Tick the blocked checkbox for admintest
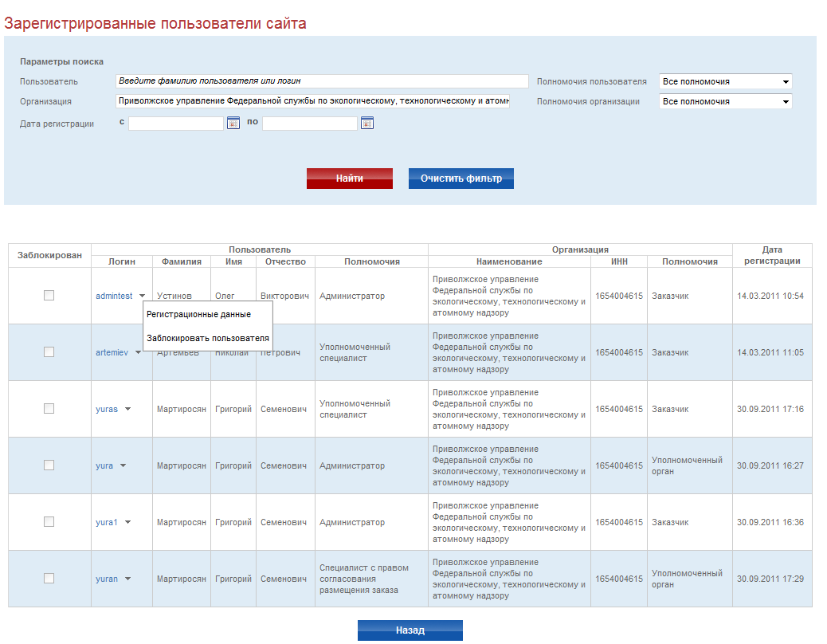827x644 pixels. point(49,296)
